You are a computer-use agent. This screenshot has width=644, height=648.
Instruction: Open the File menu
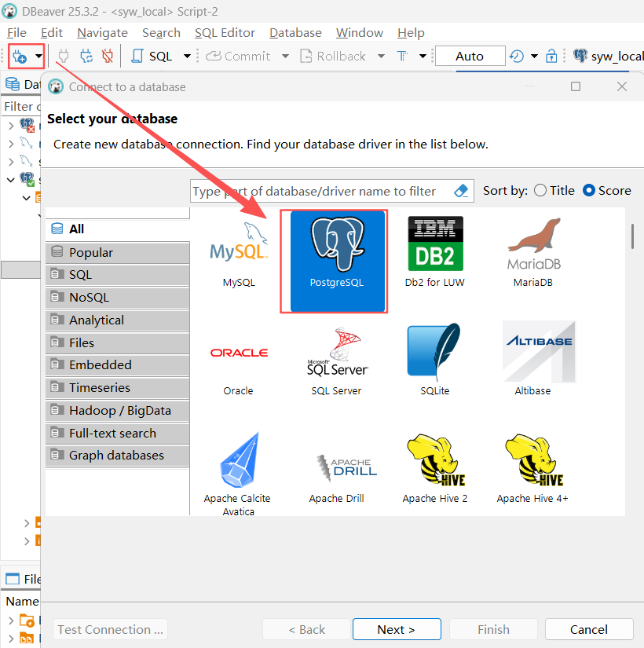pyautogui.click(x=17, y=33)
